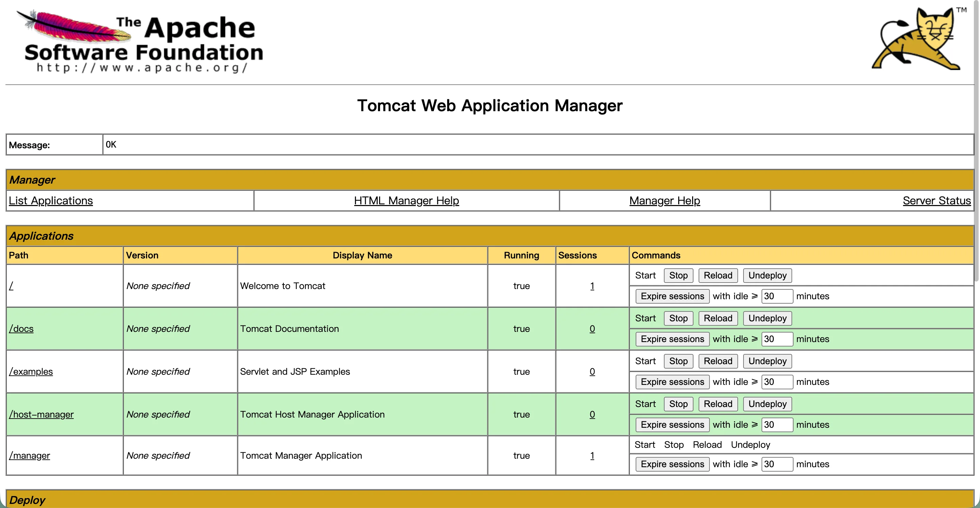View sessions count for Tomcat Host Manager

(592, 414)
